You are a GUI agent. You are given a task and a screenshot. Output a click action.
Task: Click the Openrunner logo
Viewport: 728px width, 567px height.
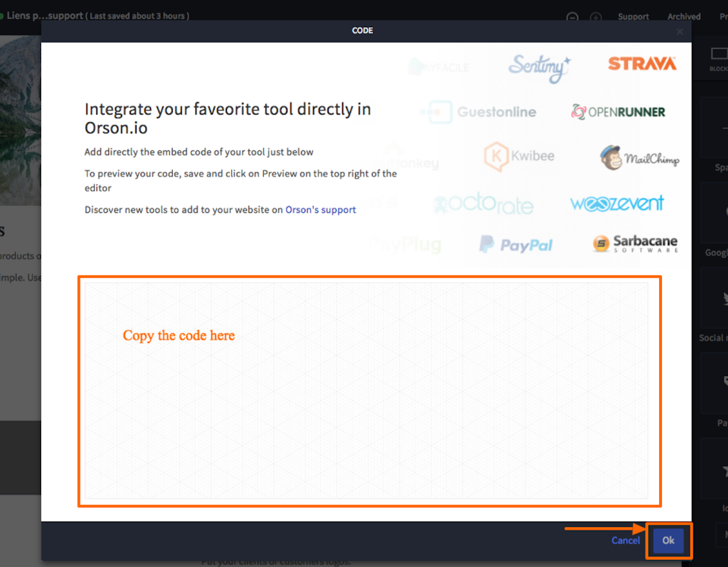click(618, 112)
